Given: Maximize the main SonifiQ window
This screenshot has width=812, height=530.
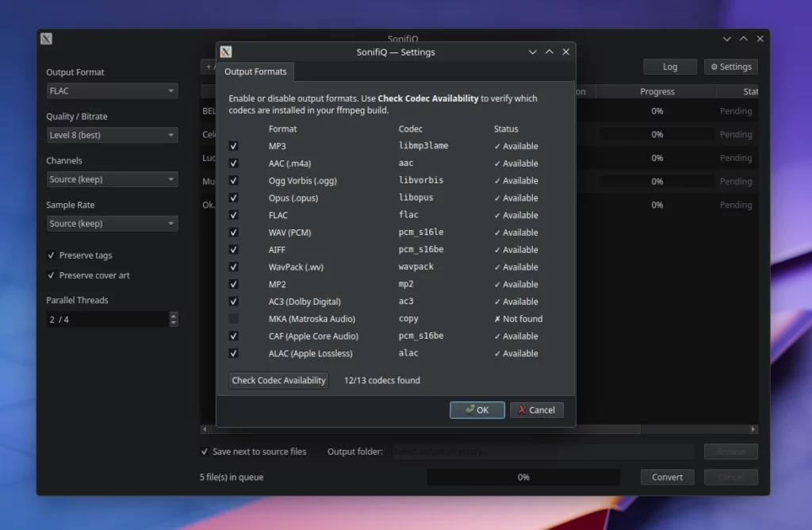Looking at the screenshot, I should (743, 39).
